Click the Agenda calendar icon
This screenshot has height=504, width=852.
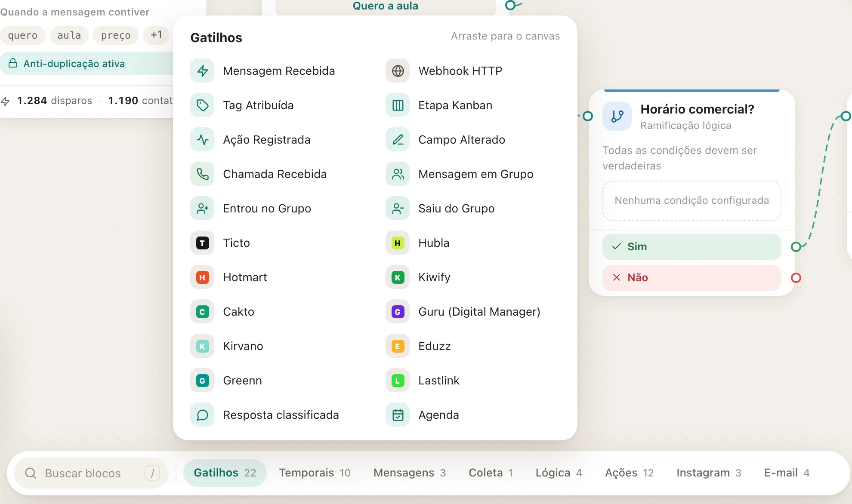(398, 415)
